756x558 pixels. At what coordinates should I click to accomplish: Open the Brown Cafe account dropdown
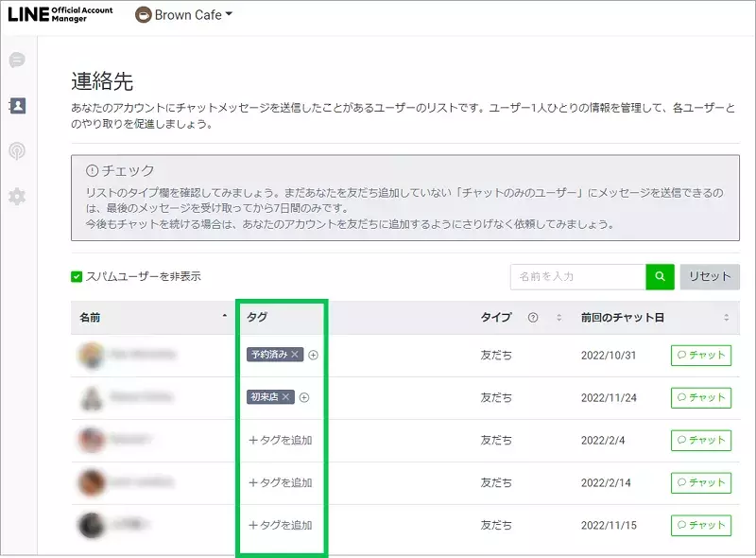tap(183, 15)
